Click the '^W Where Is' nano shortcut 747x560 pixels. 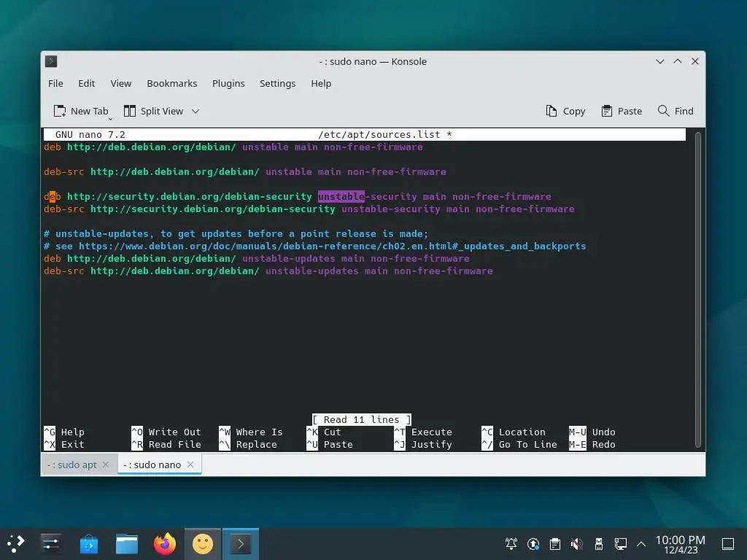[251, 432]
